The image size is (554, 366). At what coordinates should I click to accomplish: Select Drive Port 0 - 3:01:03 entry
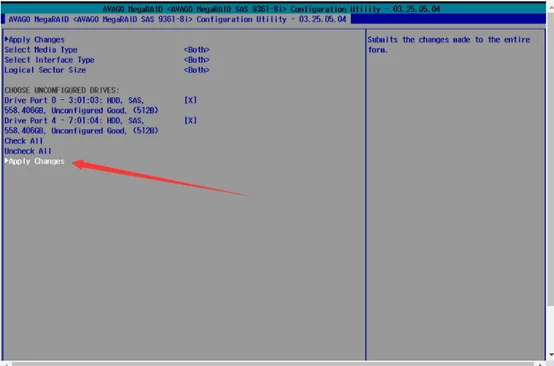[81, 105]
